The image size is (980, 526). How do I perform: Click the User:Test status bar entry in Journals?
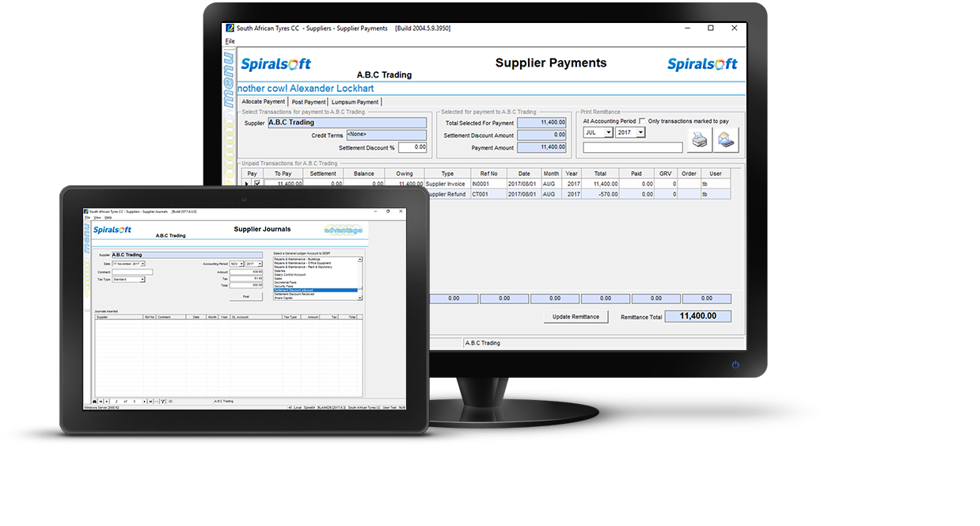coord(389,407)
